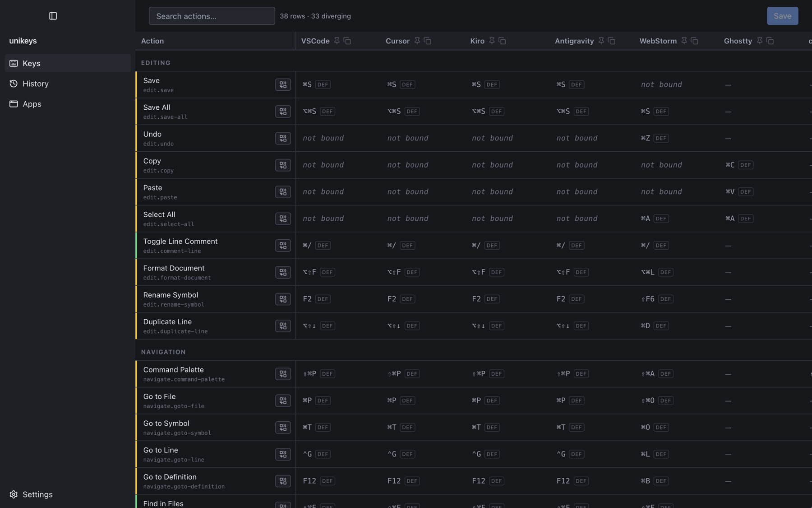Click the shortcut icon in Toggle Line Comment row
The width and height of the screenshot is (812, 508).
(x=283, y=245)
